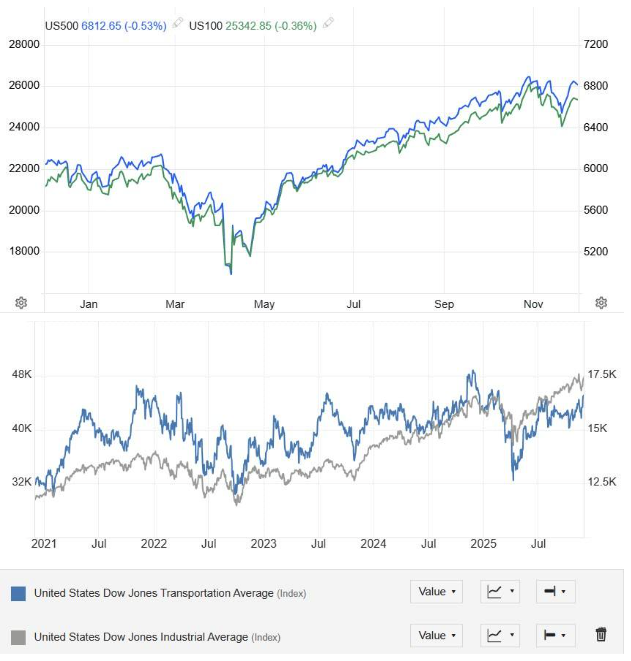Open chart type for Industrial Average row
The image size is (631, 661).
(x=501, y=635)
